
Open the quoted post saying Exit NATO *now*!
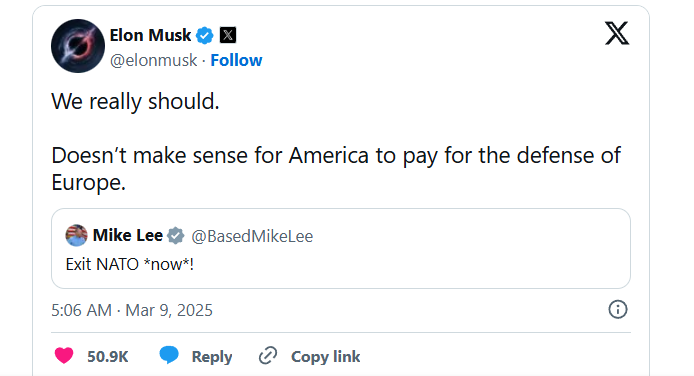coord(341,249)
